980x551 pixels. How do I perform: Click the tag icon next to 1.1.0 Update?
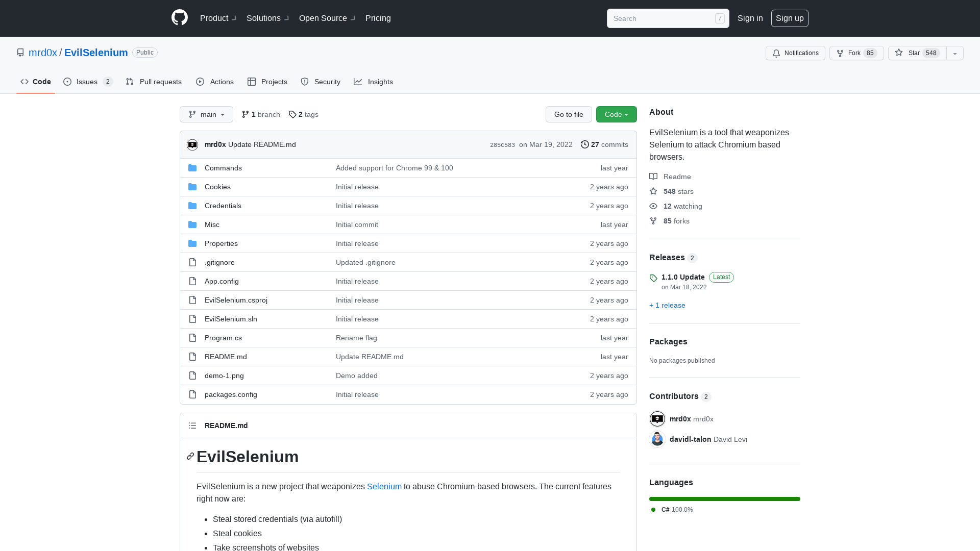coord(653,278)
